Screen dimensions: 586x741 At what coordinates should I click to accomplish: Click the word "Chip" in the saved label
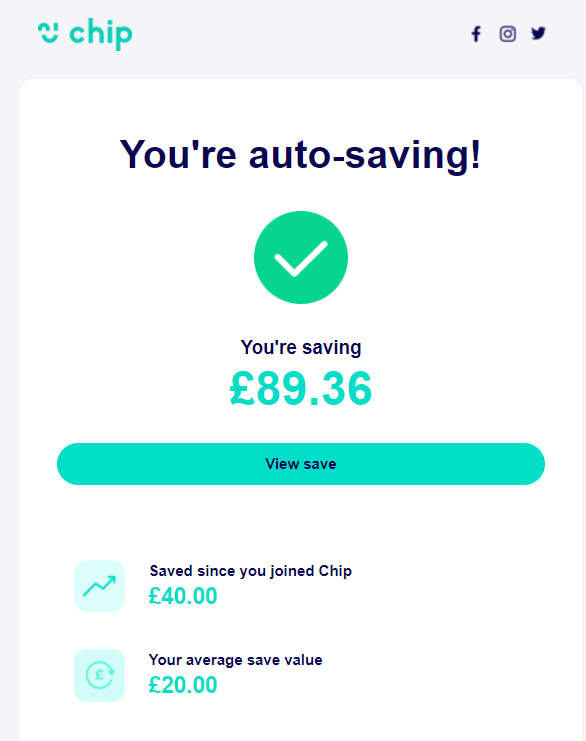pyautogui.click(x=335, y=571)
